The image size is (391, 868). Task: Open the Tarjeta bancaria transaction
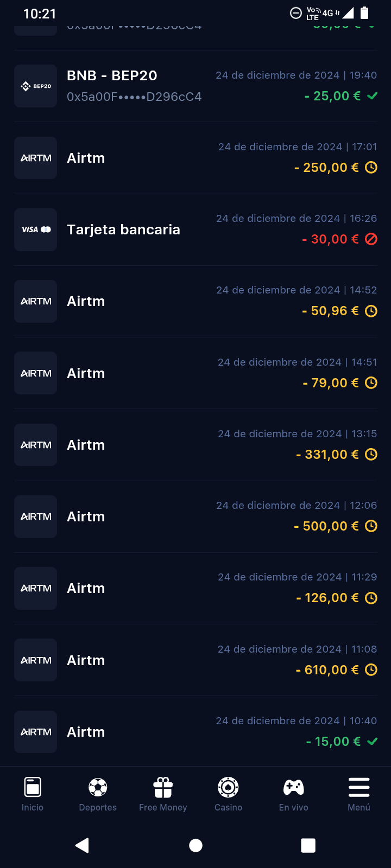coord(123,229)
